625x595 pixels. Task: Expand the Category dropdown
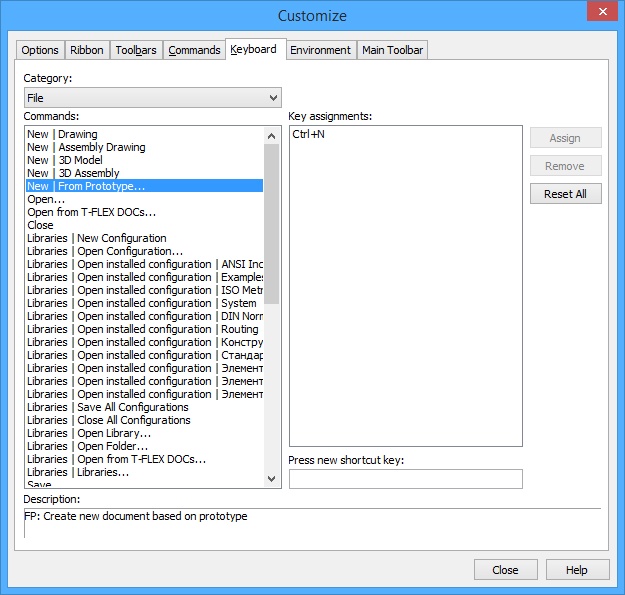click(x=153, y=98)
